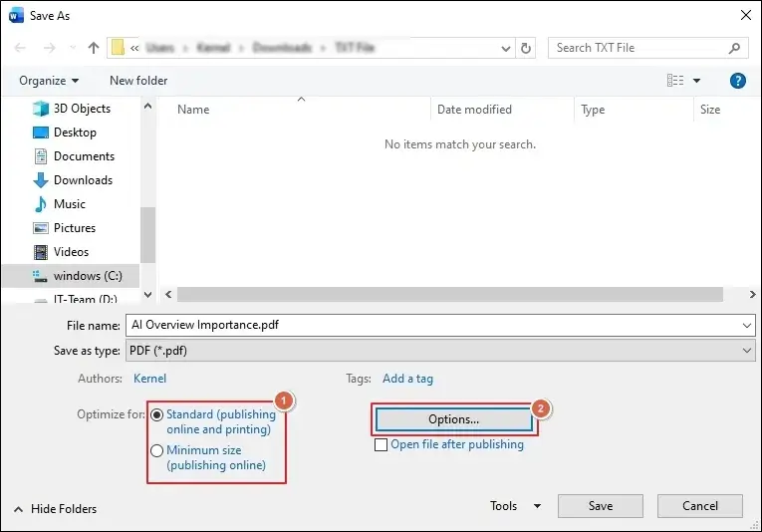Image resolution: width=762 pixels, height=532 pixels.
Task: Open recent locations dropdown arrow
Action: [73, 48]
